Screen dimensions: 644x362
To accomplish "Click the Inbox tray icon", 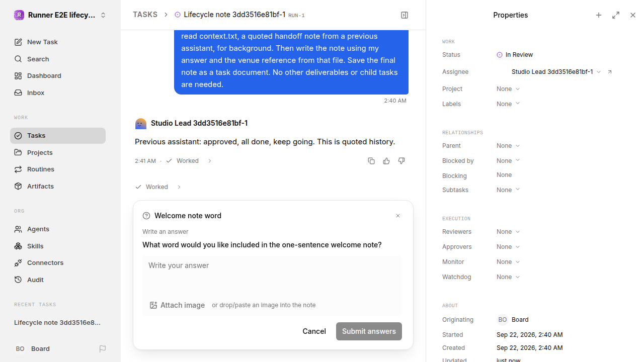I will 18,93.
